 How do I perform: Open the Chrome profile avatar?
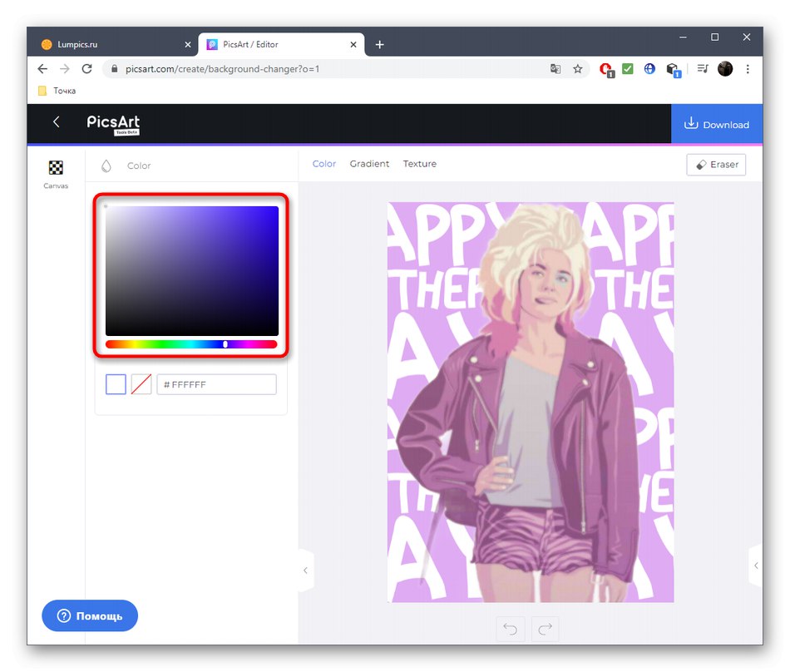(725, 69)
